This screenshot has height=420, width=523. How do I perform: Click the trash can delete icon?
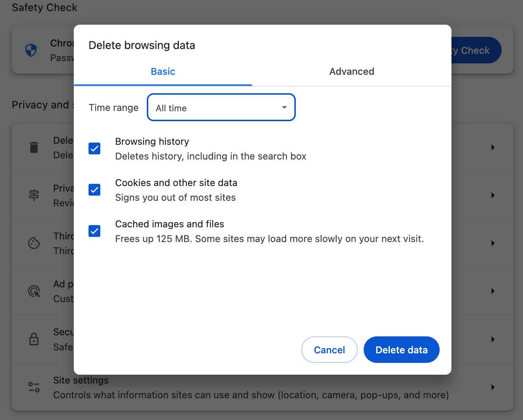click(x=34, y=147)
